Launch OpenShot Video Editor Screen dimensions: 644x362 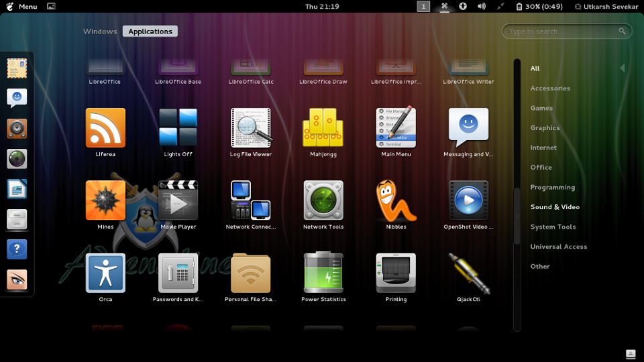pyautogui.click(x=468, y=200)
